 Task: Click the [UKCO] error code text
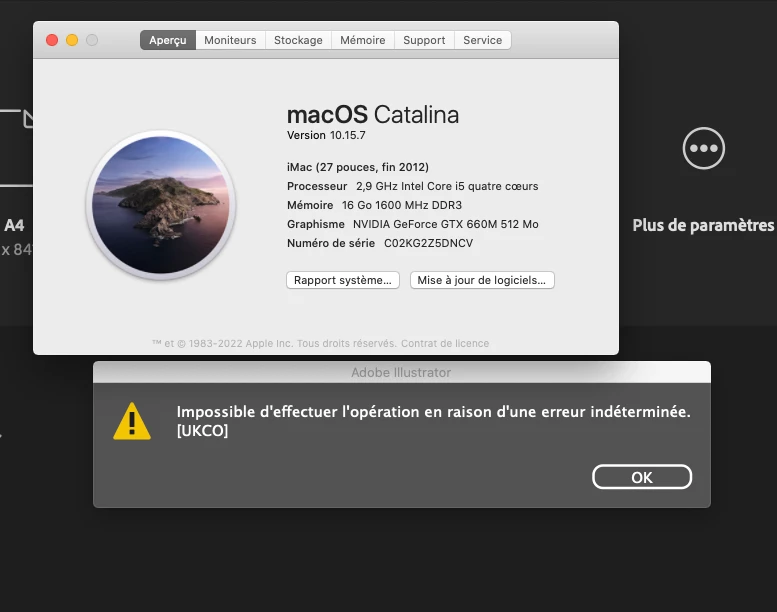(203, 431)
